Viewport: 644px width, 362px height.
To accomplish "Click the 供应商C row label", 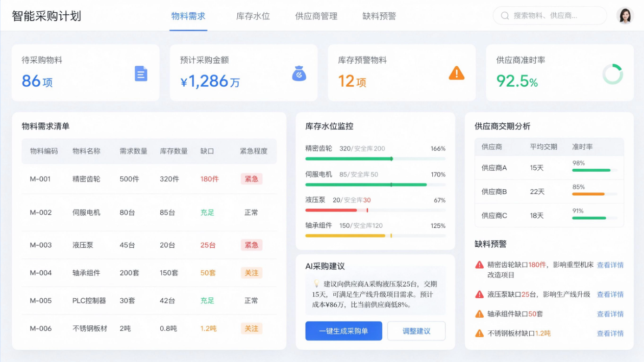I will point(494,216).
